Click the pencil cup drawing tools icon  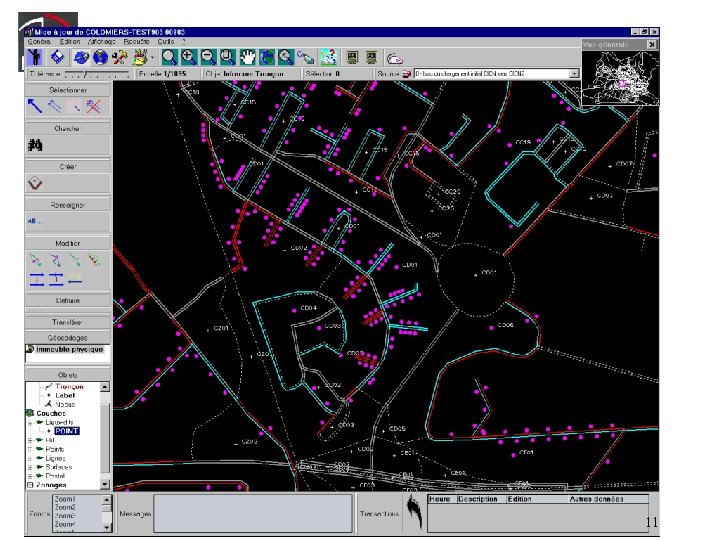click(x=140, y=58)
